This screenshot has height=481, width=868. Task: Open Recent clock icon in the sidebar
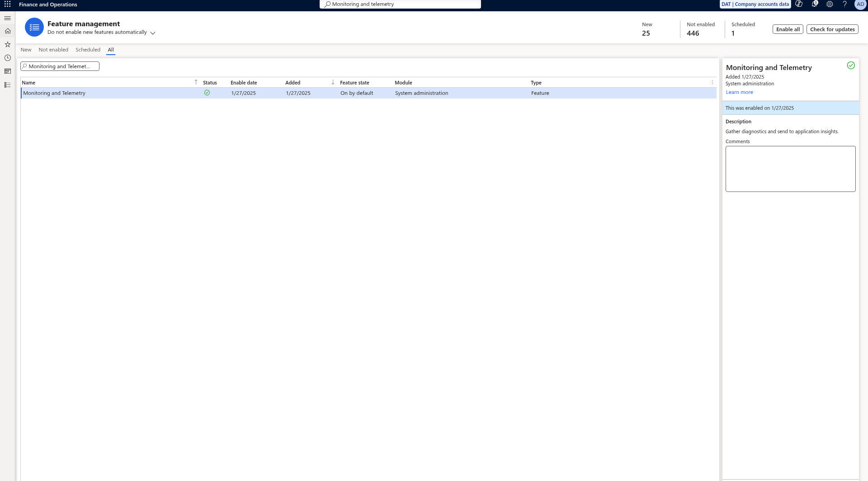point(8,58)
